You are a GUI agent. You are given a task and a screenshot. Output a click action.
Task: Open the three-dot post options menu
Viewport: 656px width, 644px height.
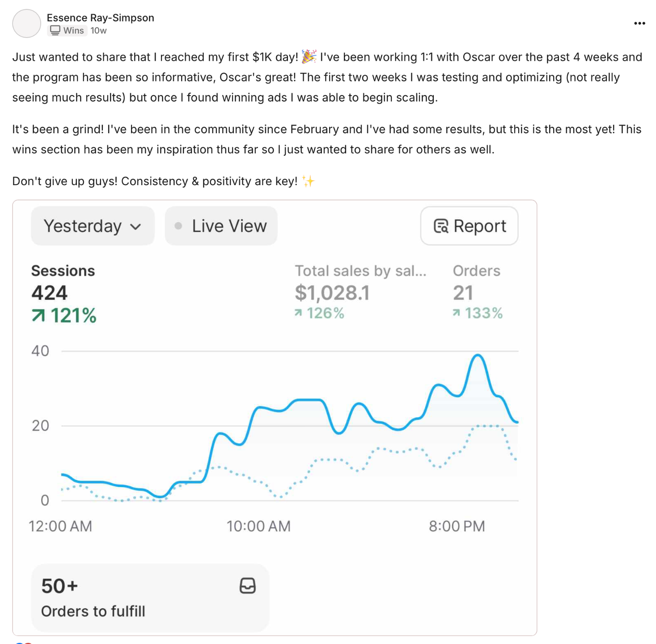639,23
